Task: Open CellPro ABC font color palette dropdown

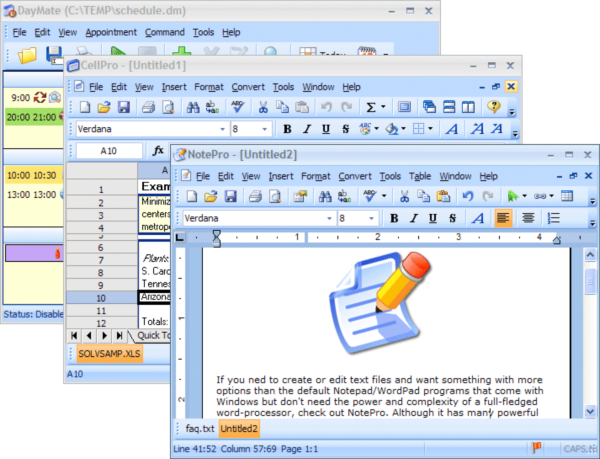Action: pos(377,129)
